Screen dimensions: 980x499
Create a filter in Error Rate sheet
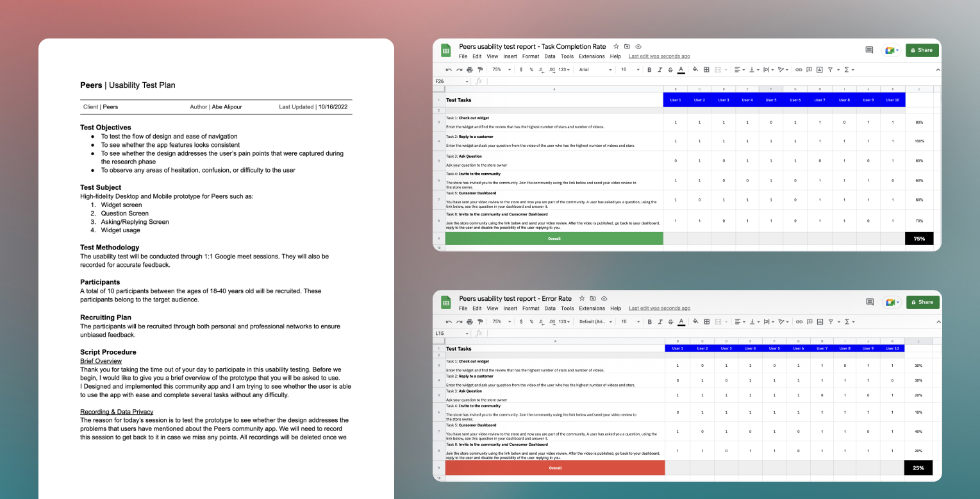click(x=831, y=321)
